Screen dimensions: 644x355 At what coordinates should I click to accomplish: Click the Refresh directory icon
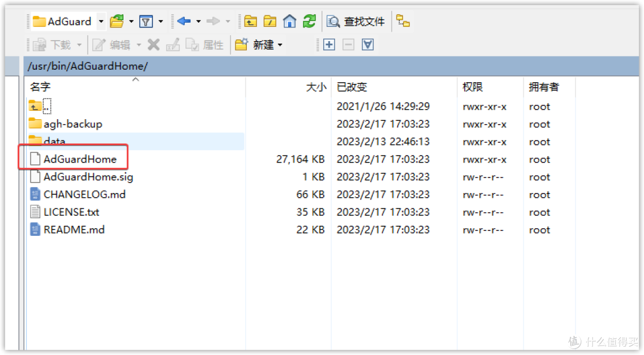point(309,21)
